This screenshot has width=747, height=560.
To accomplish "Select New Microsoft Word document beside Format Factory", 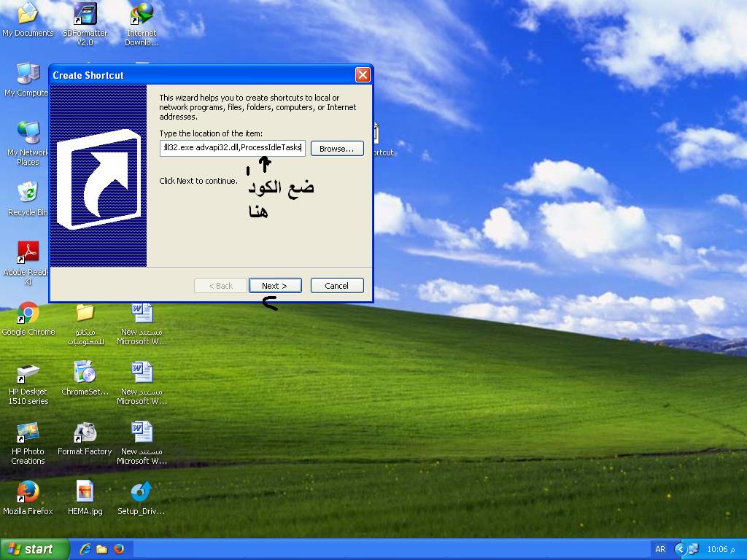I will click(x=142, y=443).
